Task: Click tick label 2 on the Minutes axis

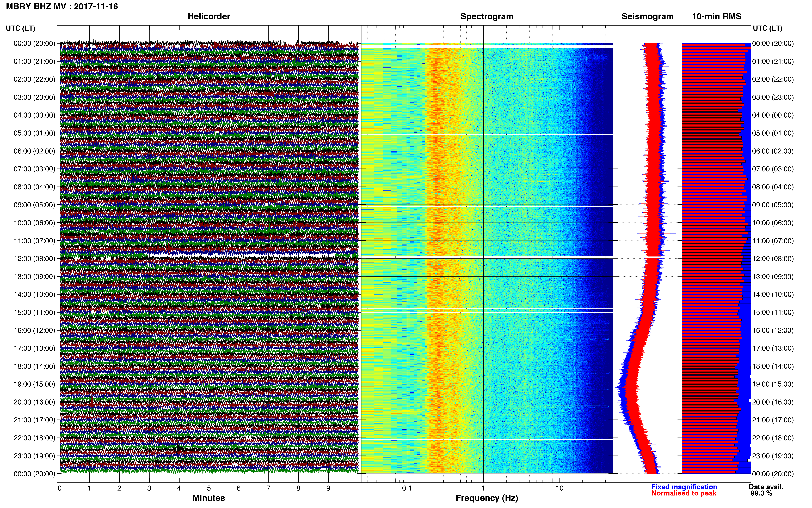Action: click(x=119, y=488)
